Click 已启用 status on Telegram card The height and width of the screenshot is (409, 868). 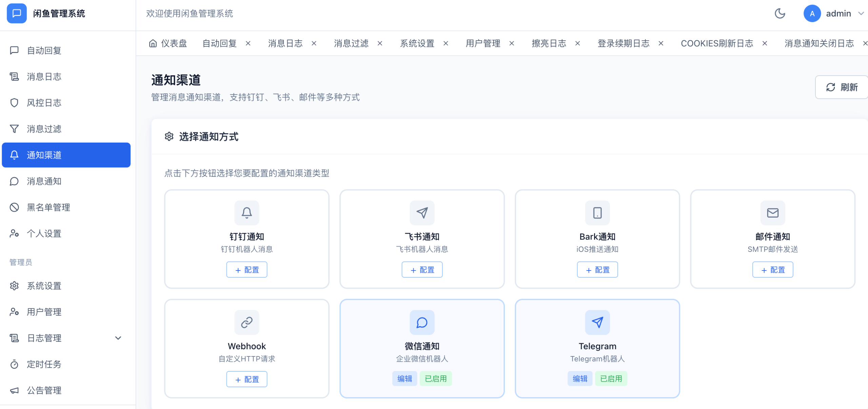(x=611, y=378)
